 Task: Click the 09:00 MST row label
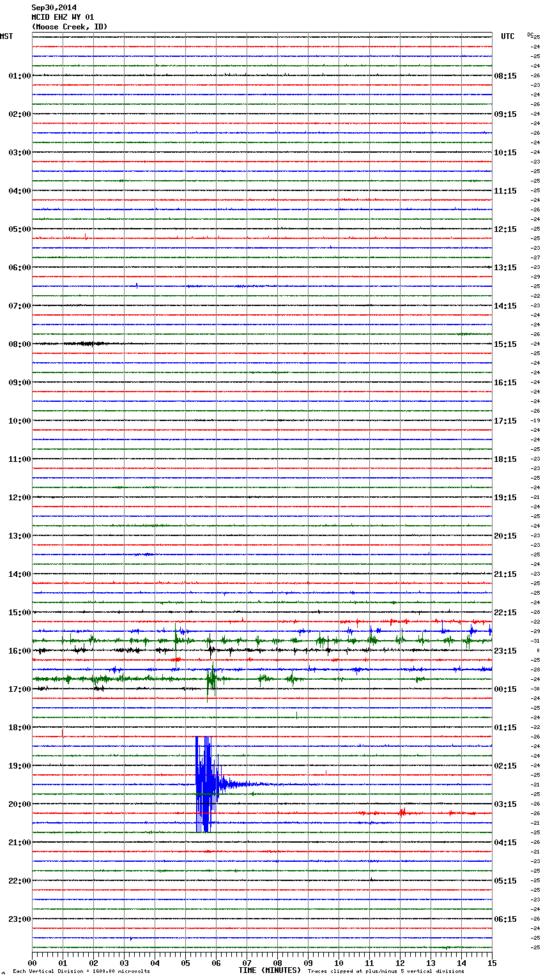[x=20, y=383]
